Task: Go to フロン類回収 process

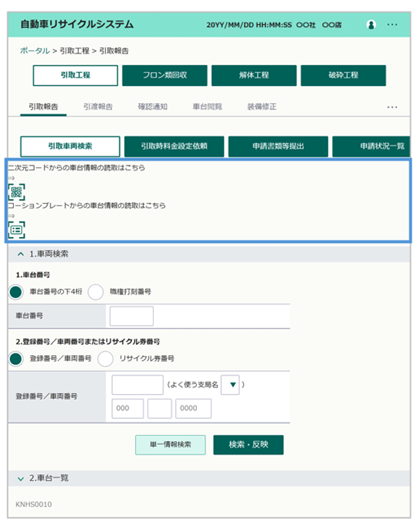Action: [165, 76]
